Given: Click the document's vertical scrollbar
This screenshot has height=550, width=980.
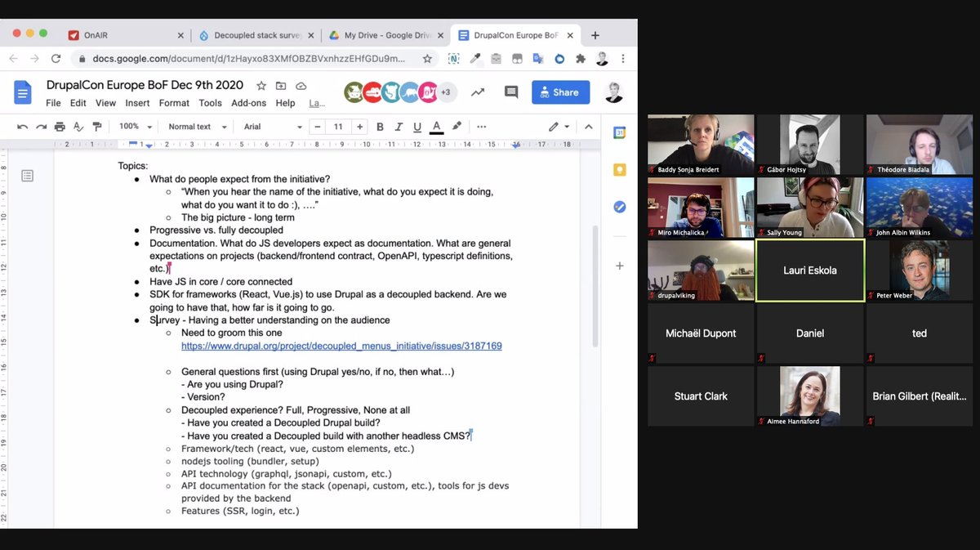Looking at the screenshot, I should pyautogui.click(x=595, y=286).
